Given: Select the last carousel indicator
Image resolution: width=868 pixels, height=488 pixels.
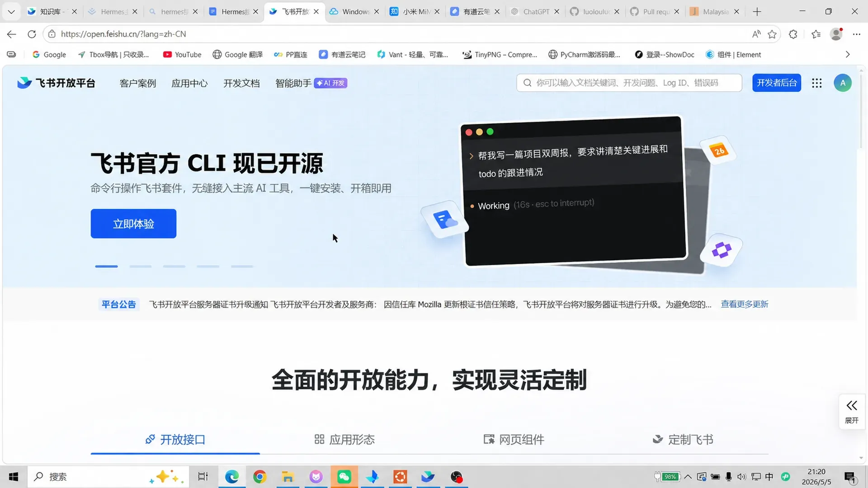Looking at the screenshot, I should 242,267.
